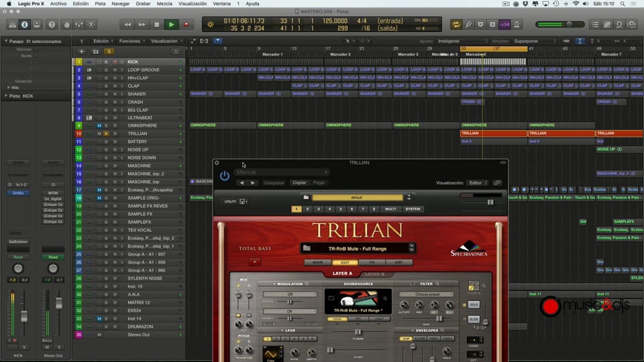Image resolution: width=644 pixels, height=362 pixels.
Task: Select Trilian part 2
Action: pyautogui.click(x=307, y=209)
